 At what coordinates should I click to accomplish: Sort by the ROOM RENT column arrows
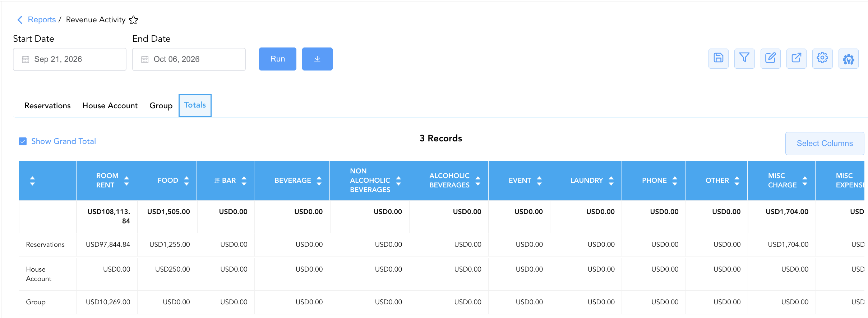pyautogui.click(x=126, y=181)
